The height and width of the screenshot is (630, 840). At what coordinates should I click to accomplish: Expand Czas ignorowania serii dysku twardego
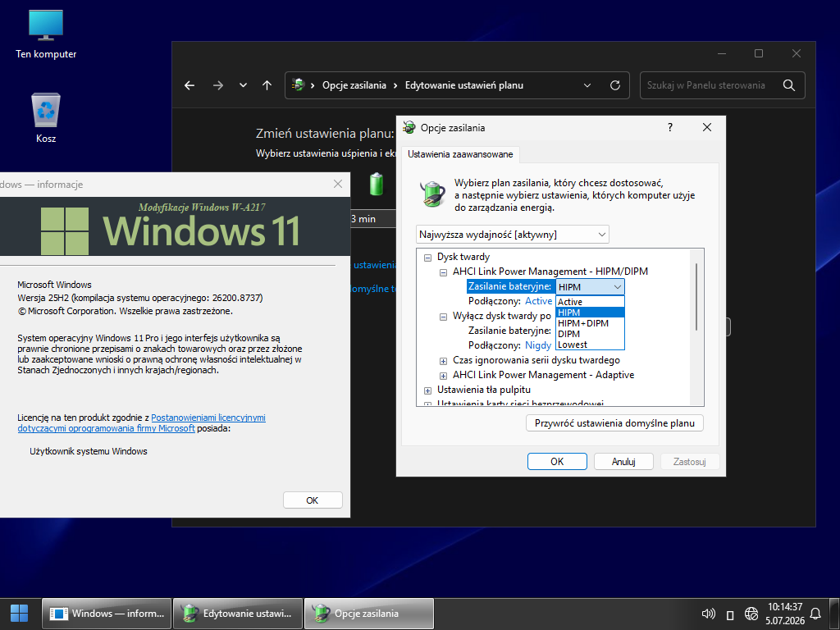click(443, 361)
